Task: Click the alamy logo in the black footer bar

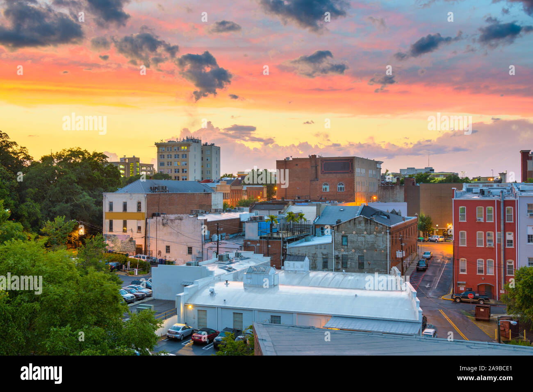Action: click(x=41, y=374)
